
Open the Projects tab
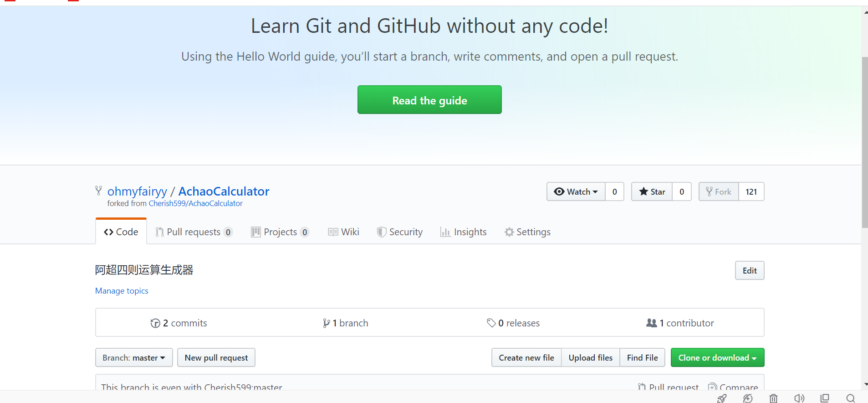[x=280, y=232]
